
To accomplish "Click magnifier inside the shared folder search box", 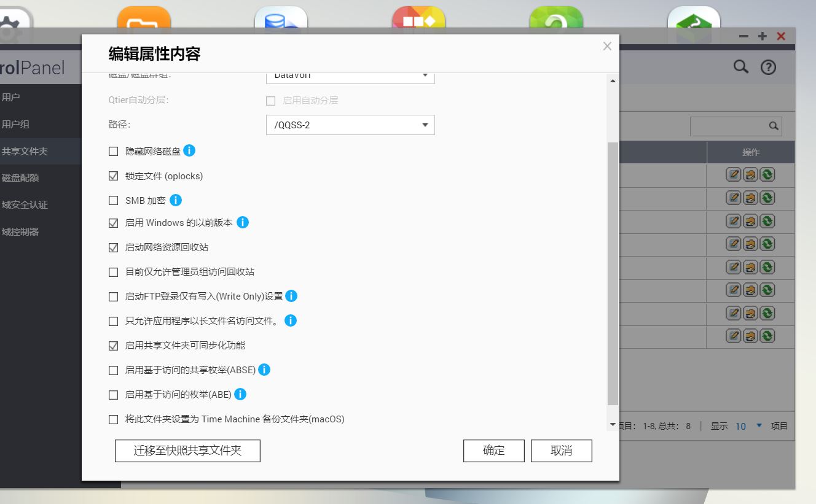I will [x=774, y=126].
